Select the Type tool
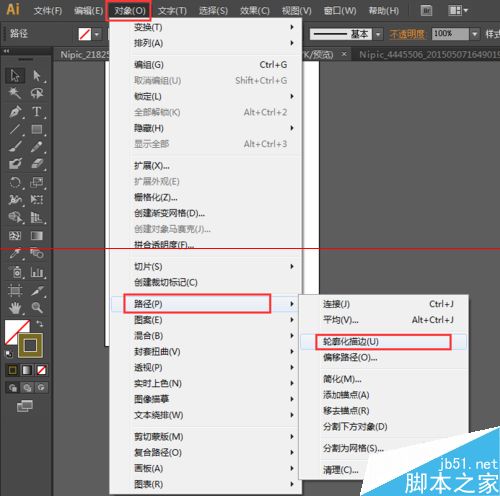The image size is (500, 496). pos(37,111)
